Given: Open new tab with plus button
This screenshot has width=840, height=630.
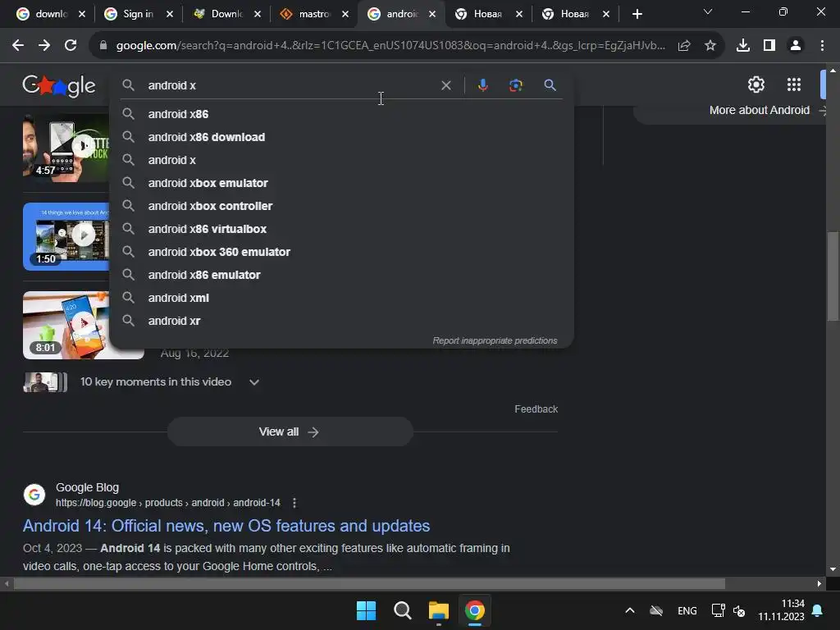Looking at the screenshot, I should pyautogui.click(x=637, y=14).
